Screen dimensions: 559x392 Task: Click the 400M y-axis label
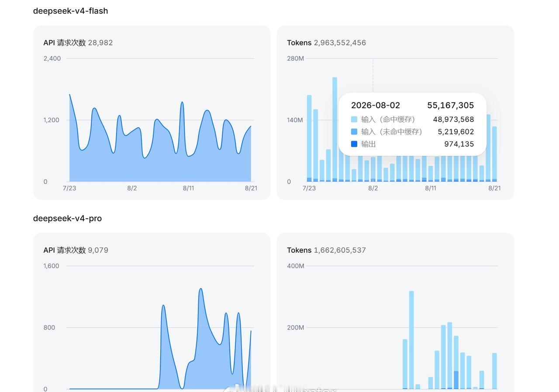pos(296,266)
